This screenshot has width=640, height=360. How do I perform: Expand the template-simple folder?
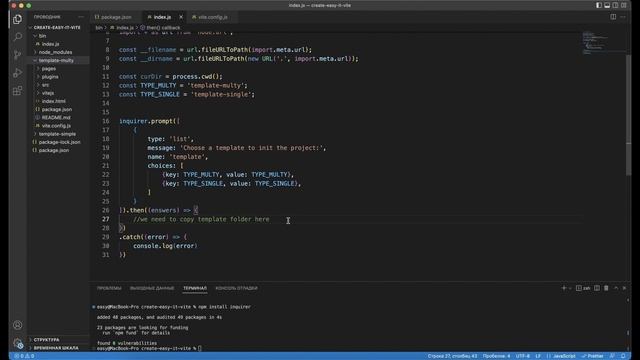point(58,134)
